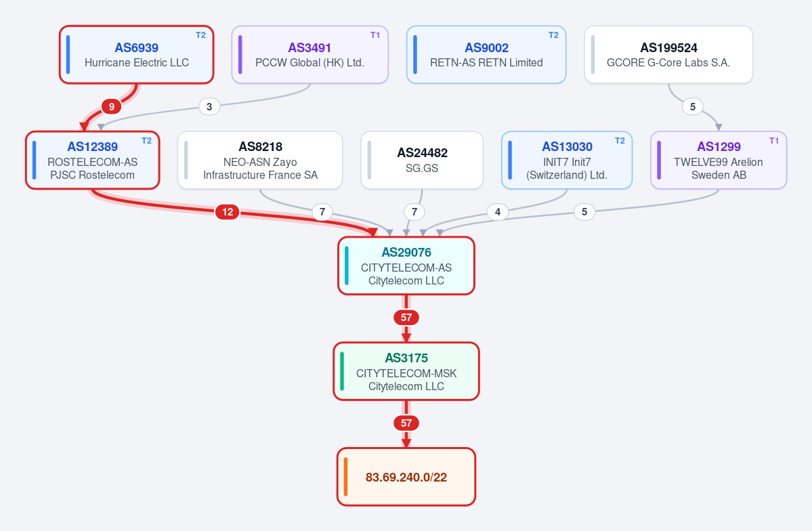Open the AS9002 RETN Limited node
Screen dimensions: 812x531
(486, 54)
